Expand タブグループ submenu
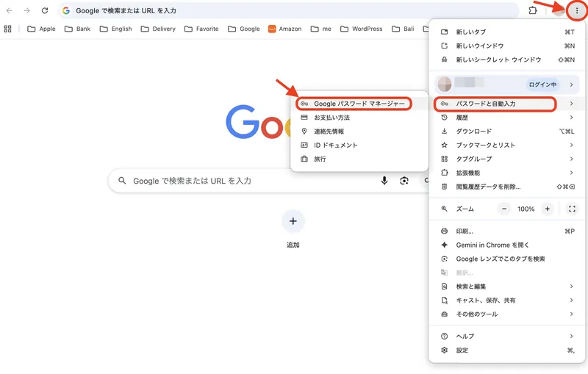The width and height of the screenshot is (588, 374). point(507,159)
